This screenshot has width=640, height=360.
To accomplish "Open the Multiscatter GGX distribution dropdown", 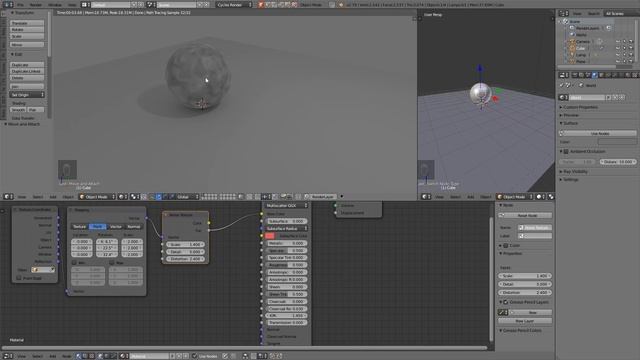I will click(x=286, y=206).
